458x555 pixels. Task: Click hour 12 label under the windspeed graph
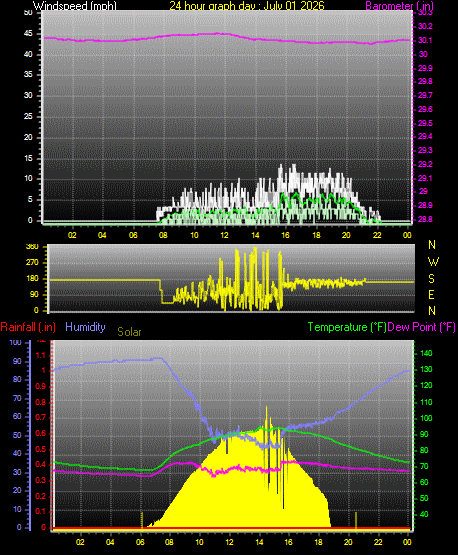[x=224, y=235]
